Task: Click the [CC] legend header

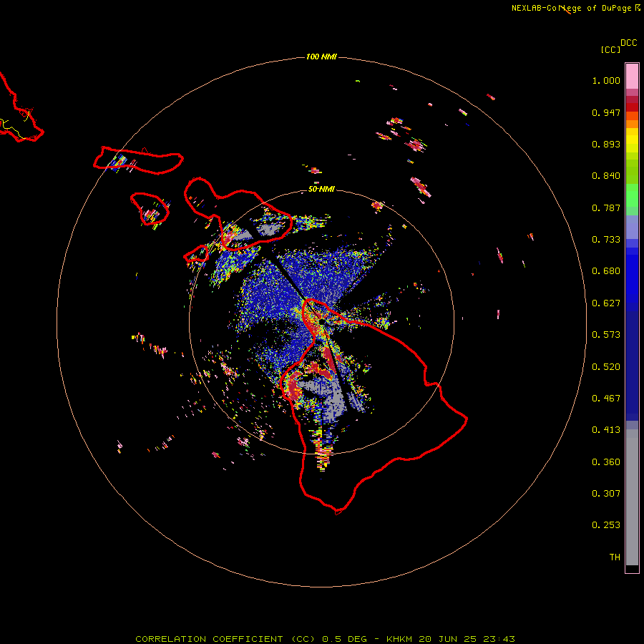Action: 611,49
